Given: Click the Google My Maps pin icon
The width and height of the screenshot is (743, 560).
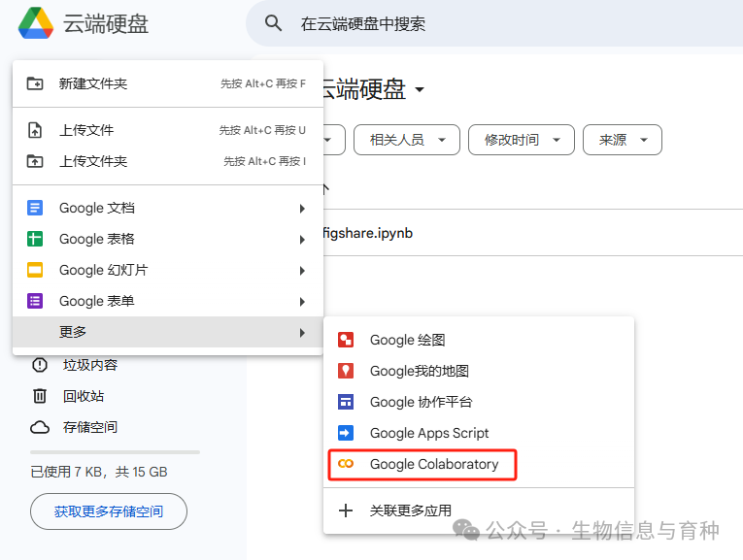Looking at the screenshot, I should (x=346, y=371).
